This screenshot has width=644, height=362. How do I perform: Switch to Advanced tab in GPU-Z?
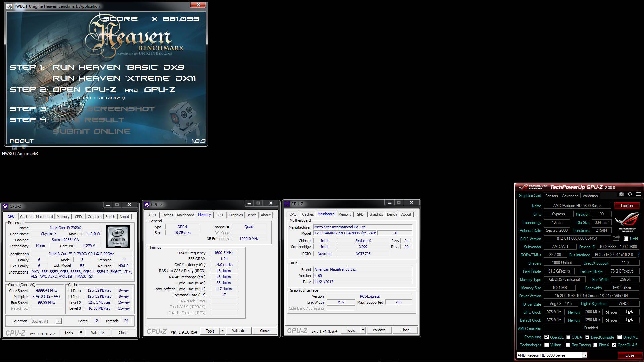pyautogui.click(x=570, y=196)
